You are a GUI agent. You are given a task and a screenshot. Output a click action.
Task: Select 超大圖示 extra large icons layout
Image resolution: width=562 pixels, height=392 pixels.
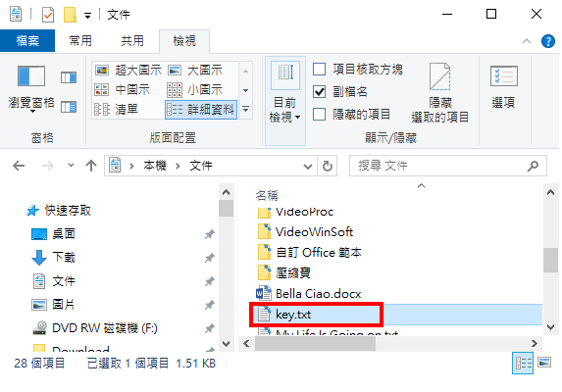[x=128, y=70]
